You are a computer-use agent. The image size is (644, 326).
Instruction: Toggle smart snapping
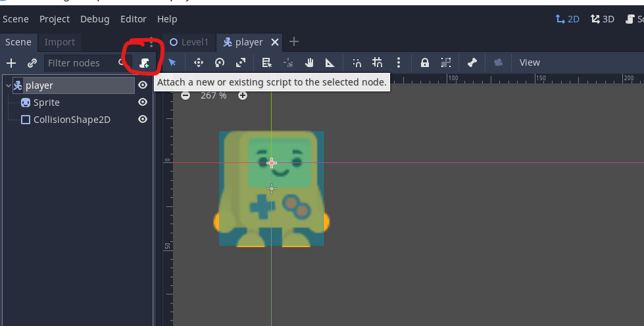tap(357, 62)
